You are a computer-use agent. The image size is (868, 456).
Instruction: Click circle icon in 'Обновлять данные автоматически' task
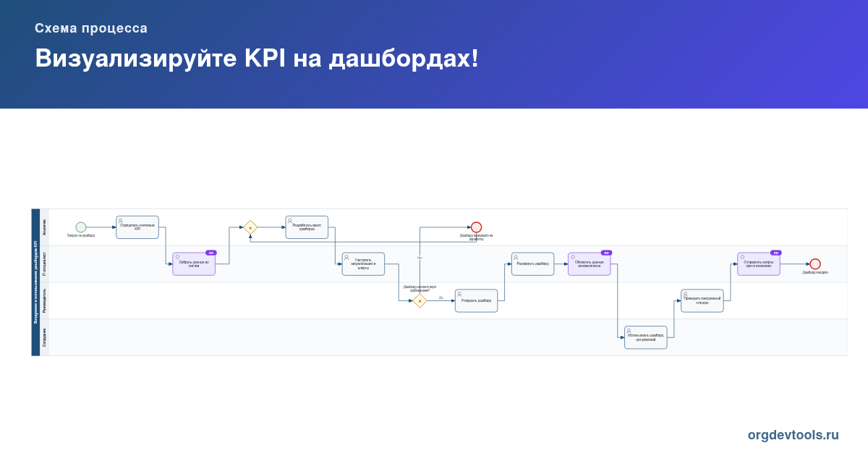[x=573, y=257]
